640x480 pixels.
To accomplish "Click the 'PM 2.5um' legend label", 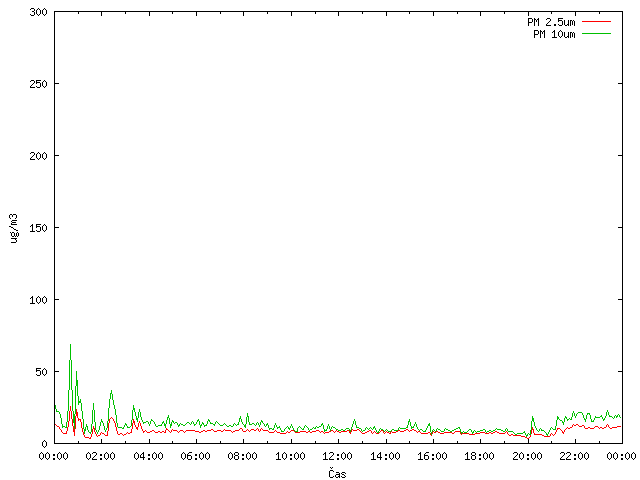I will (x=551, y=22).
